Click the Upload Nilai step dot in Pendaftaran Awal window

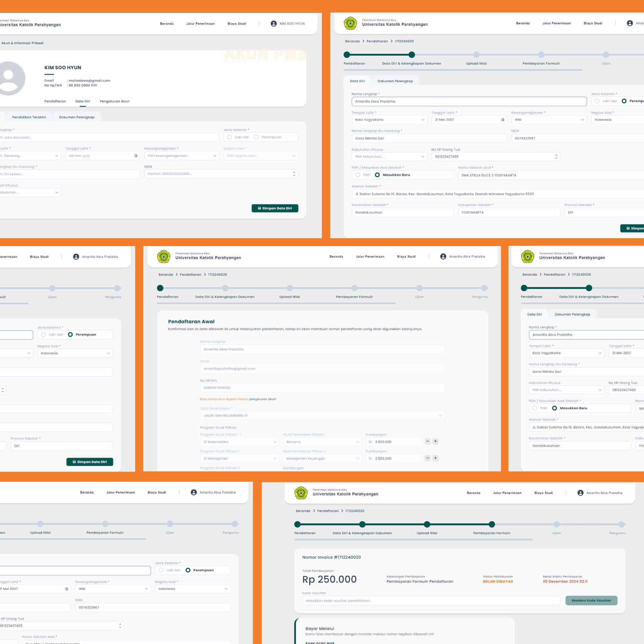tap(290, 288)
